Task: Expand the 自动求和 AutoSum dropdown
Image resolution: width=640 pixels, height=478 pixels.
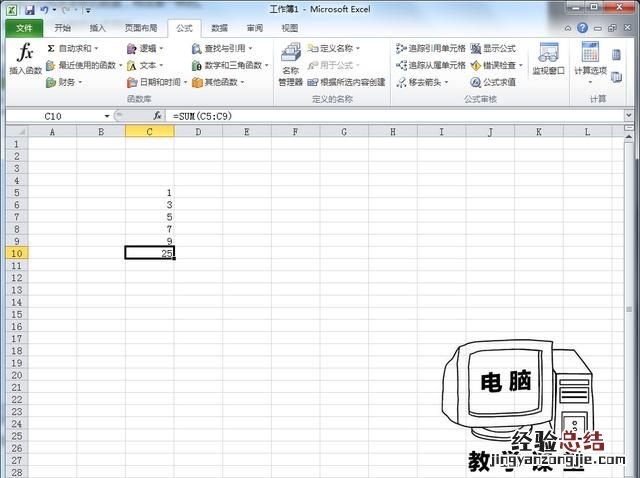Action: tap(96, 48)
